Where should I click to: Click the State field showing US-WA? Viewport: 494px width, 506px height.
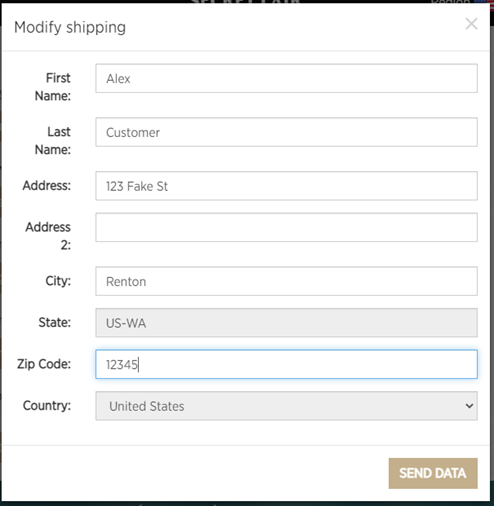pos(286,323)
